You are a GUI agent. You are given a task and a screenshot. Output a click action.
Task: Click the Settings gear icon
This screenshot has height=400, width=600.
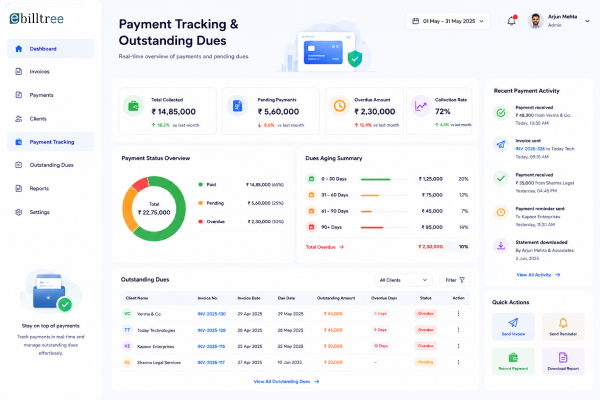(18, 212)
